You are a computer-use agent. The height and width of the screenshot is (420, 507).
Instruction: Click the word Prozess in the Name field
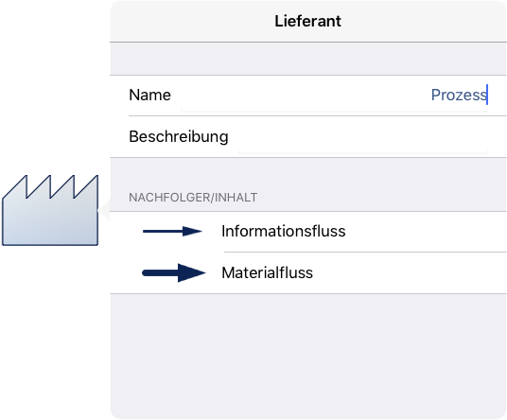pos(459,95)
